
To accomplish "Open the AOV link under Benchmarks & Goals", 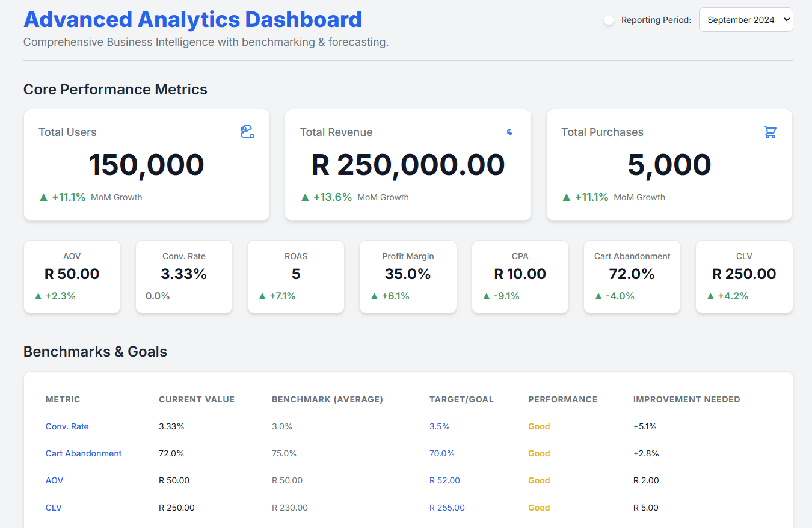I will pos(54,480).
